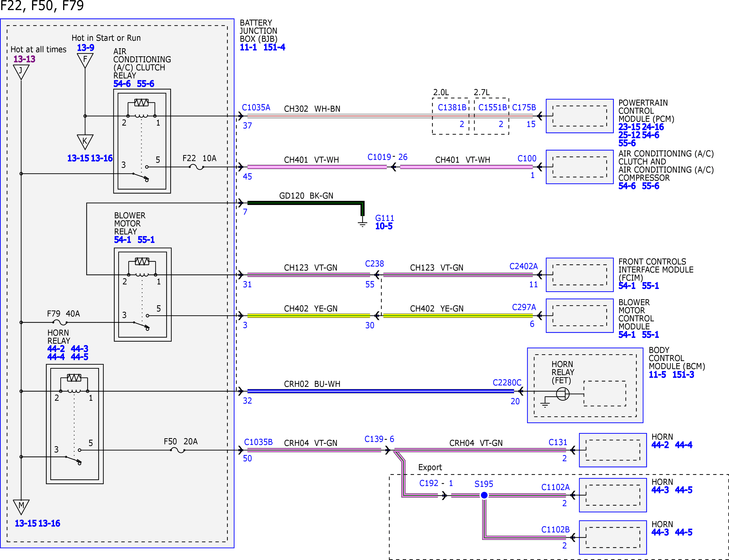Screen dimensions: 729x560
Task: Select connector label C238
Action: pyautogui.click(x=374, y=264)
